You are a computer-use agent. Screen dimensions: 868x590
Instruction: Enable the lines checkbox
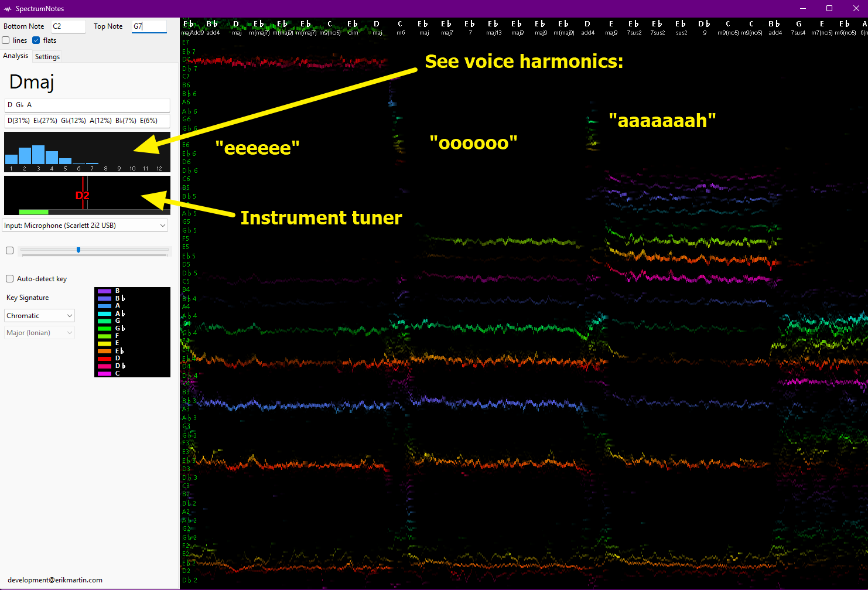coord(6,40)
